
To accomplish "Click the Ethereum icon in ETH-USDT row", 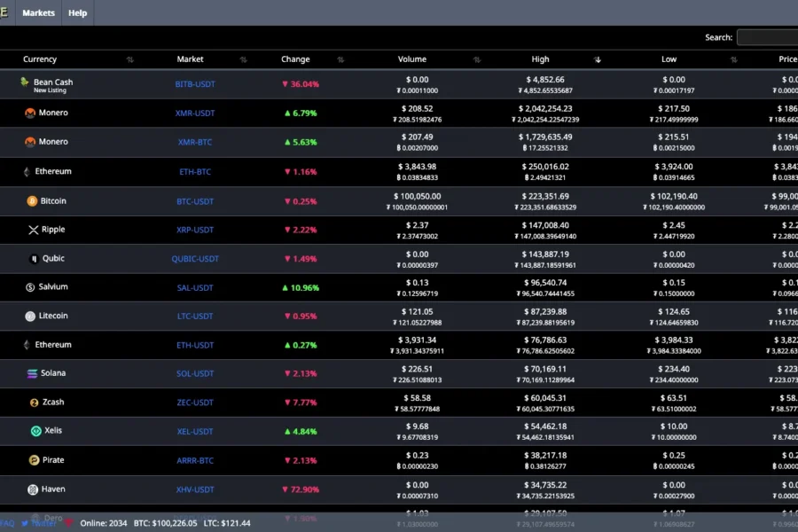I will click(x=27, y=345).
